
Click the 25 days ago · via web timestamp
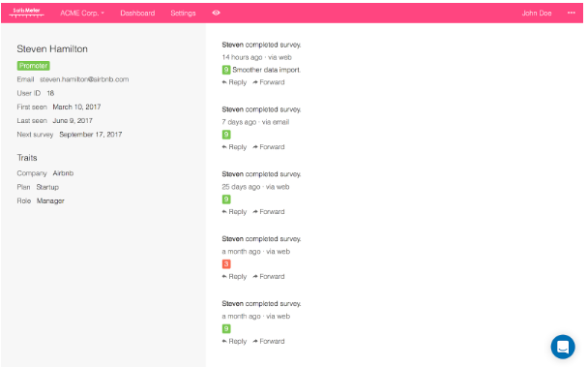click(x=255, y=187)
